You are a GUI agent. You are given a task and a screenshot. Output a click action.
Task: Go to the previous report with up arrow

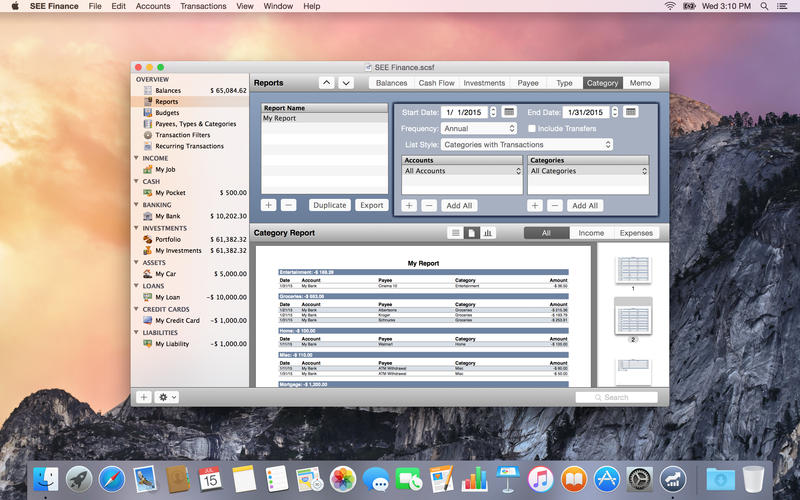[326, 83]
